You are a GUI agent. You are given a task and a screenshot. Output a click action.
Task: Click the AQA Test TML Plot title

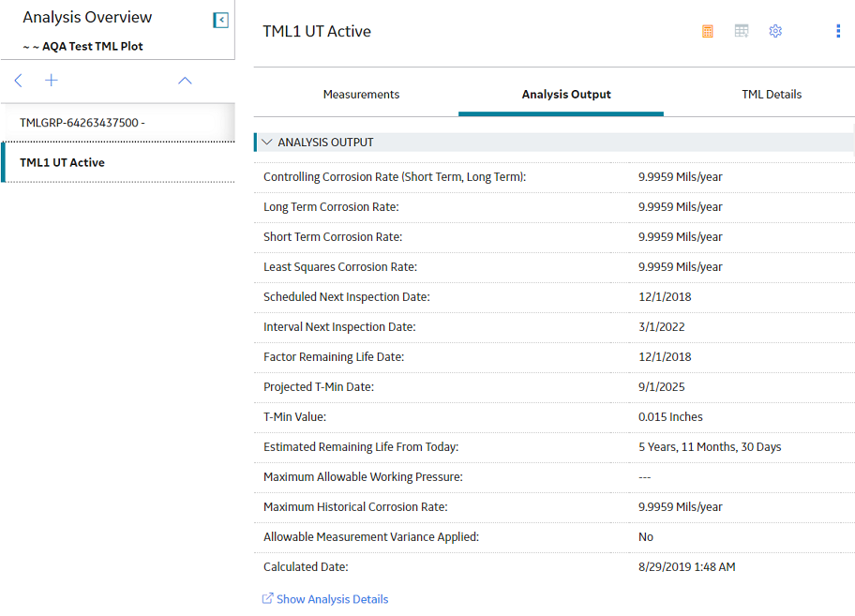(x=92, y=47)
